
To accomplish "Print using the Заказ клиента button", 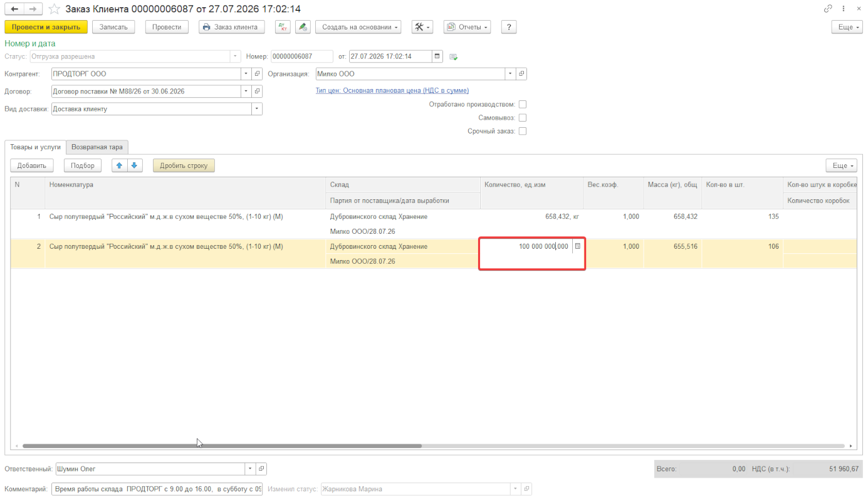I will click(232, 27).
